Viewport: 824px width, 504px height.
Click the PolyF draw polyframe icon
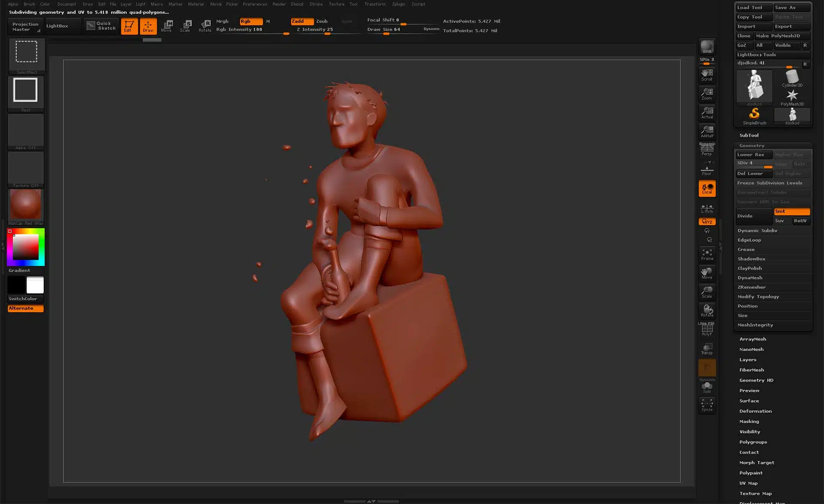coord(707,330)
